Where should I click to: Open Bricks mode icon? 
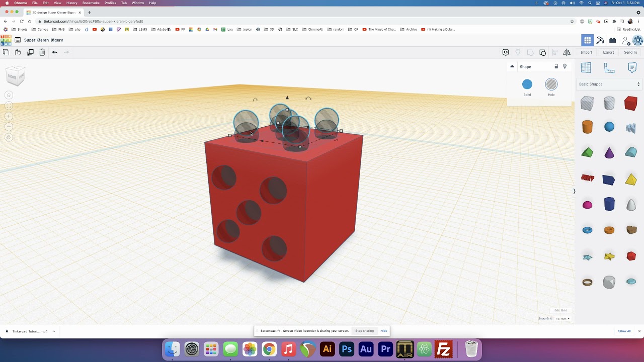pos(612,40)
